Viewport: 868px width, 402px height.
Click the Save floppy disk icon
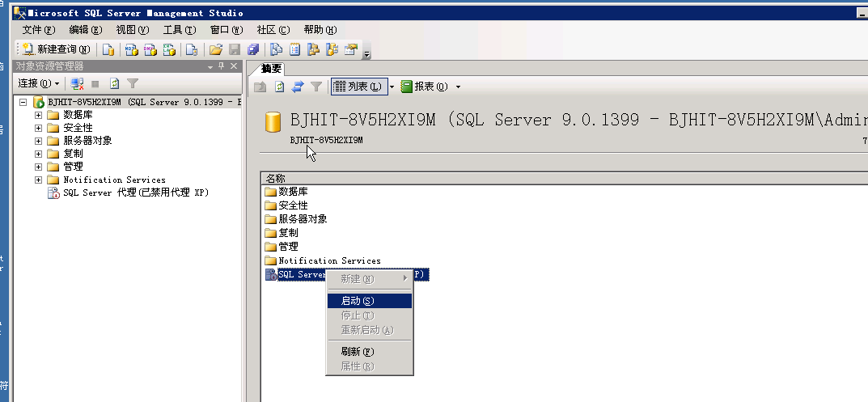(x=235, y=50)
